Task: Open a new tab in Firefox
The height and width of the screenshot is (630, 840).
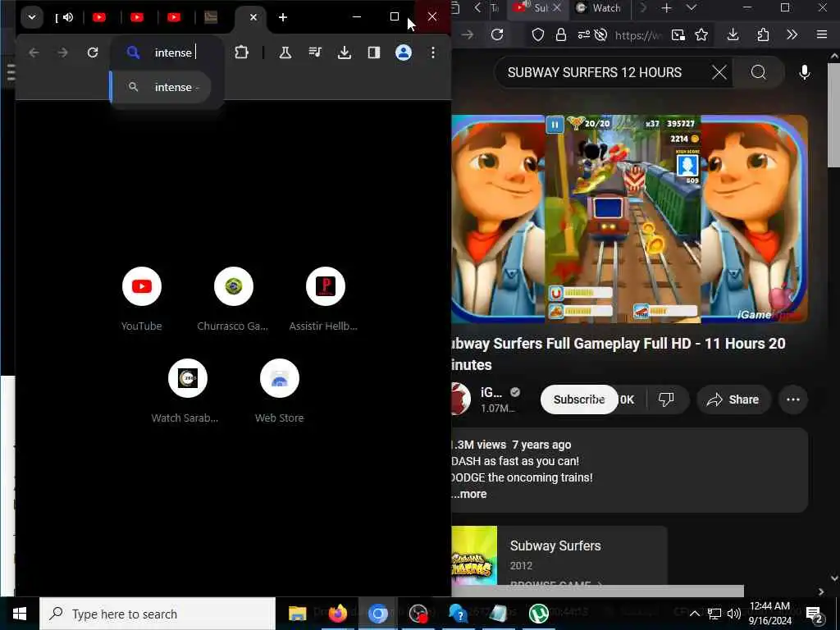Action: click(x=666, y=8)
